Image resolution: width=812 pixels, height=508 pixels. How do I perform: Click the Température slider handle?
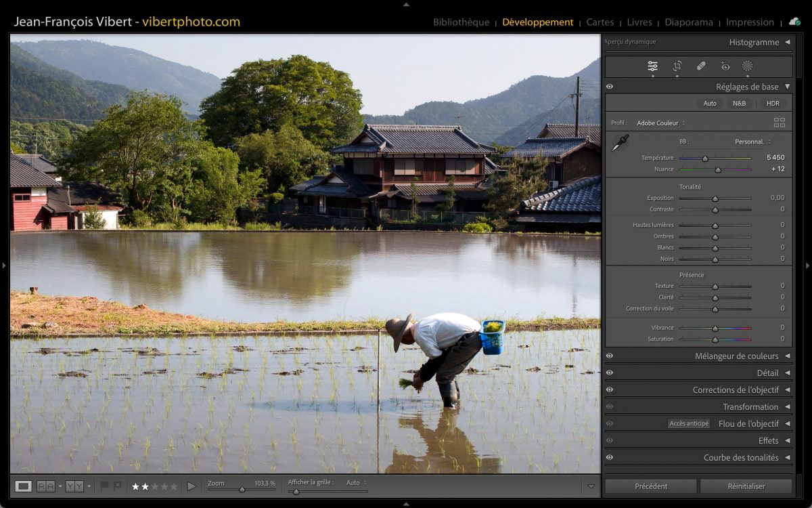click(x=704, y=158)
